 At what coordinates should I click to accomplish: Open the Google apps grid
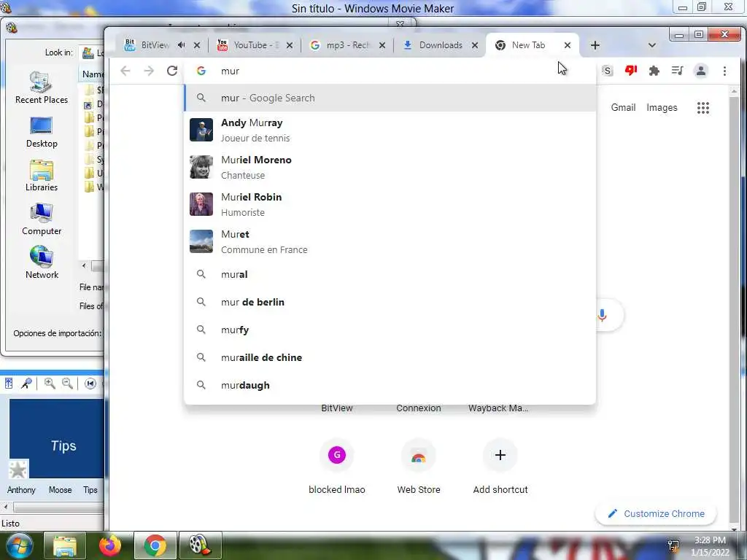(703, 108)
